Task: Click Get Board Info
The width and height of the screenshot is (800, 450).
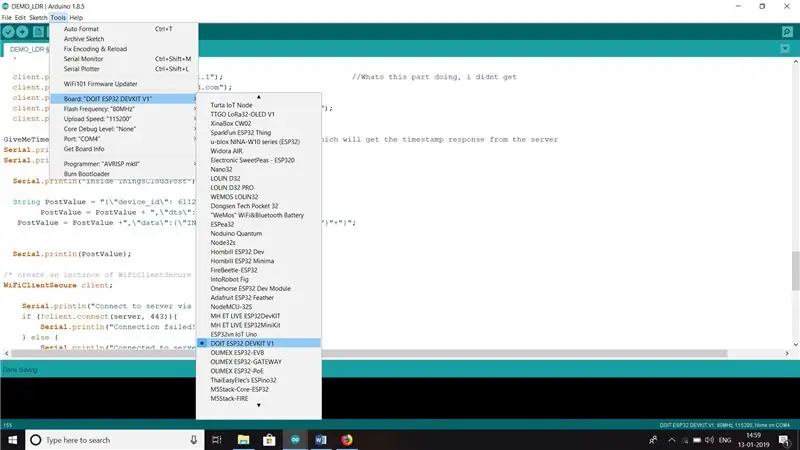Action: pos(124,149)
